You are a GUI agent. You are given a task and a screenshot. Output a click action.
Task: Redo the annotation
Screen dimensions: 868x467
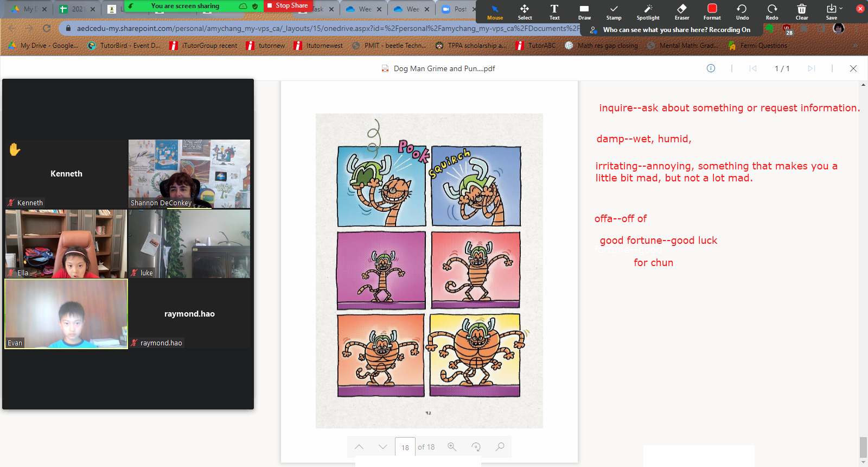[x=772, y=12]
